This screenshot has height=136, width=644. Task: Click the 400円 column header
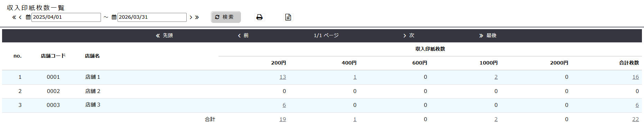coord(349,63)
